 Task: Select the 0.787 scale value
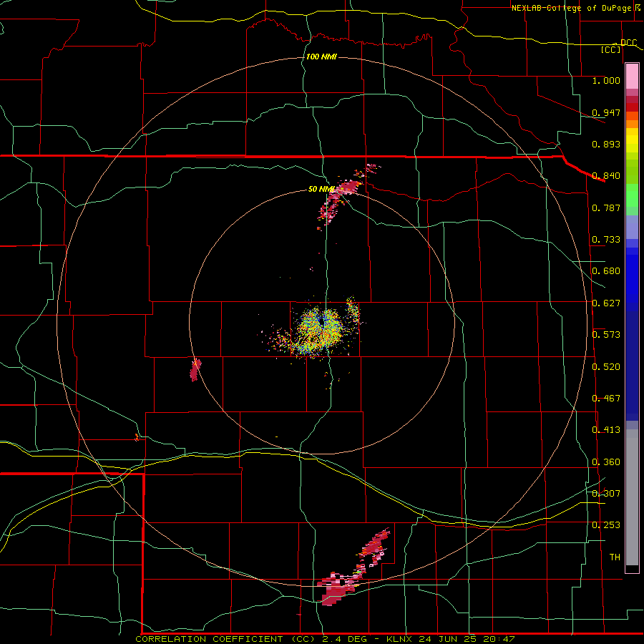606,208
